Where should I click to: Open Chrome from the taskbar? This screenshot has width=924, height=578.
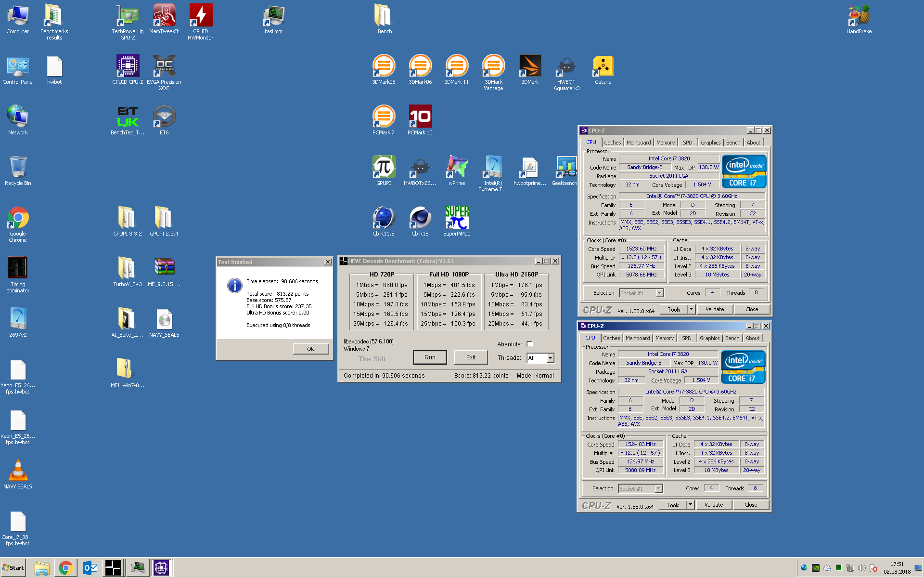coord(65,568)
